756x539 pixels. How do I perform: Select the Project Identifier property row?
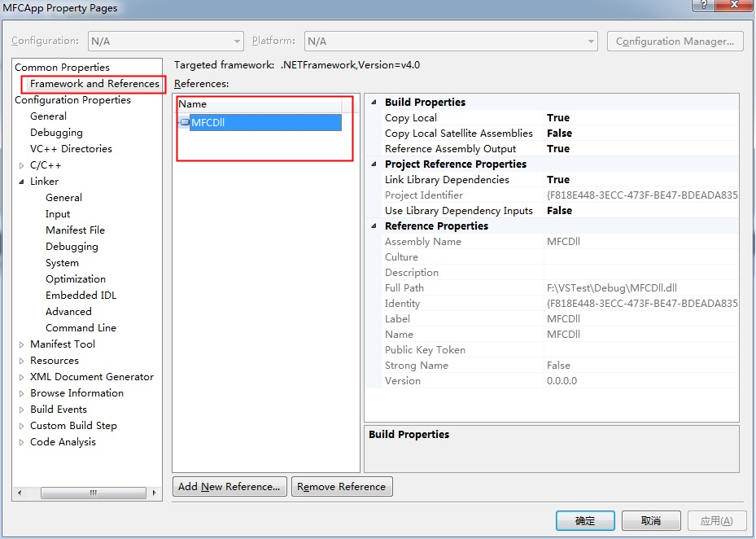click(x=560, y=195)
